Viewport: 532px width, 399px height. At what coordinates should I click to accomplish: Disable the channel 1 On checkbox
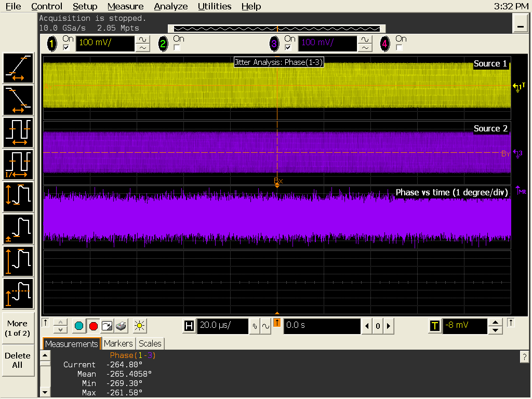[x=66, y=47]
